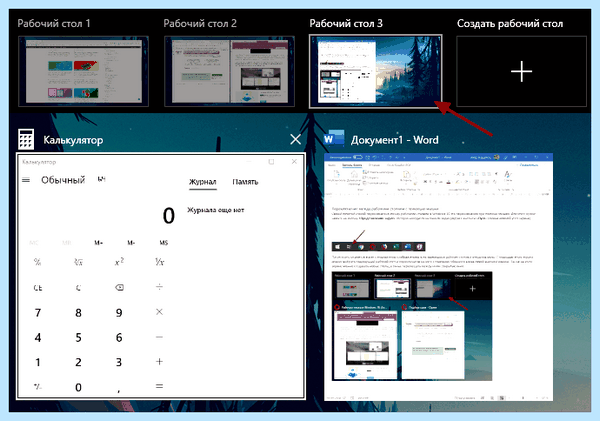600x421 pixels.
Task: Click digit 6 on the calculator
Action: point(119,338)
